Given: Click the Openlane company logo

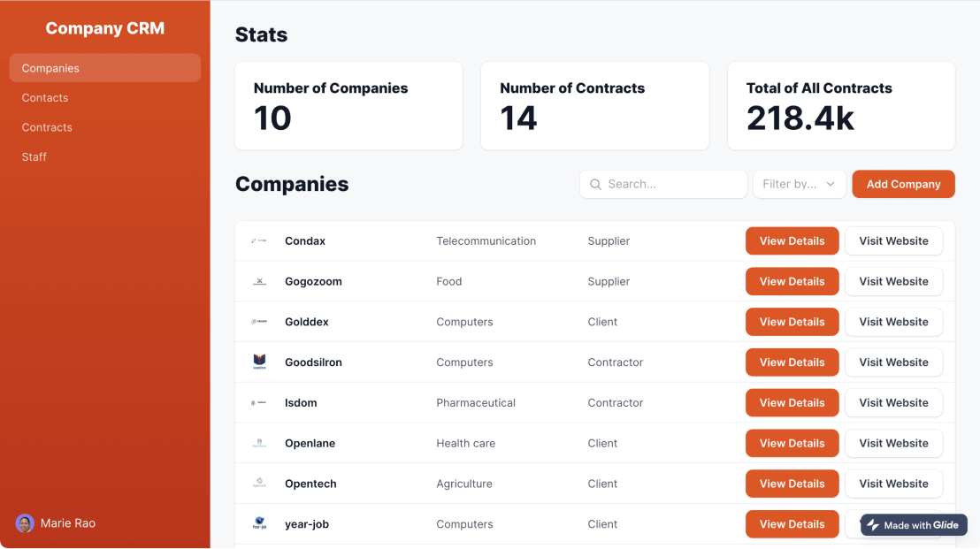Looking at the screenshot, I should coord(259,443).
